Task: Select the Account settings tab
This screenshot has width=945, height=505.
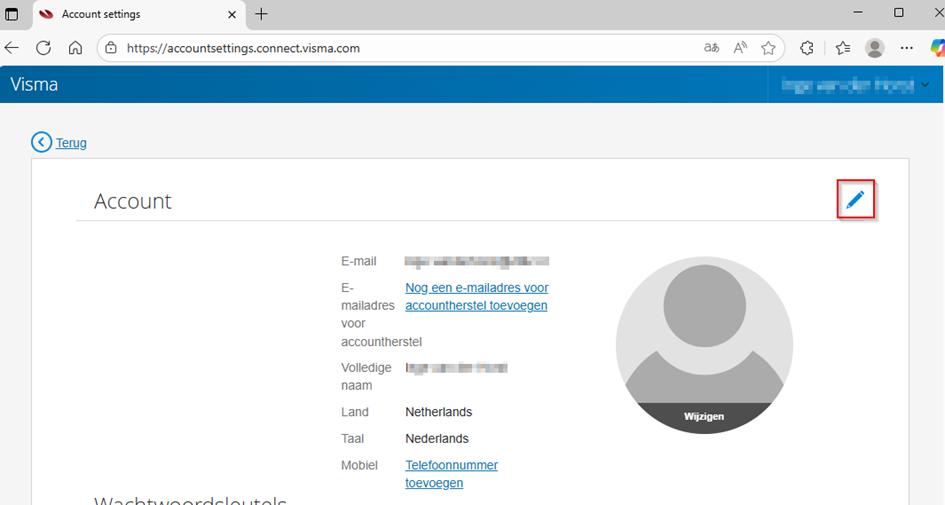Action: [x=130, y=14]
